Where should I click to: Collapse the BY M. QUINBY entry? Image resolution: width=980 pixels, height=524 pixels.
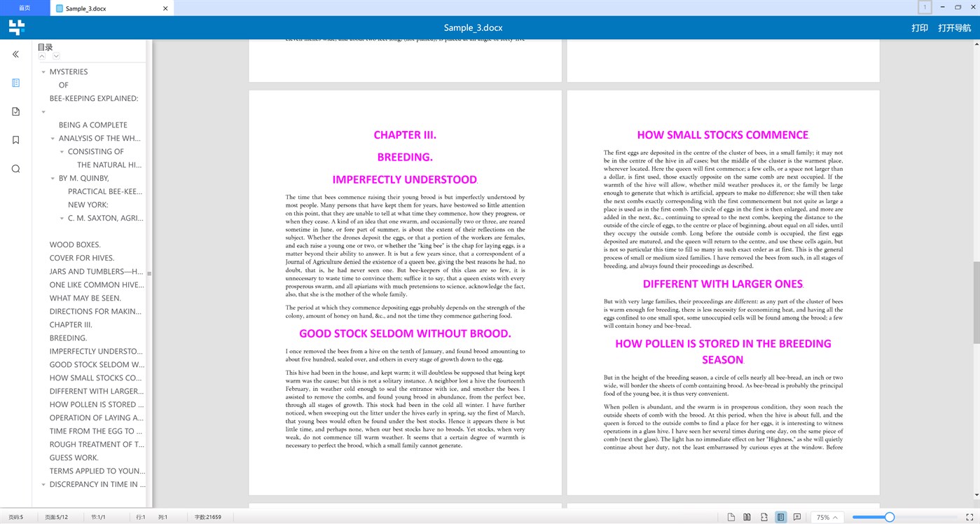[x=53, y=178]
